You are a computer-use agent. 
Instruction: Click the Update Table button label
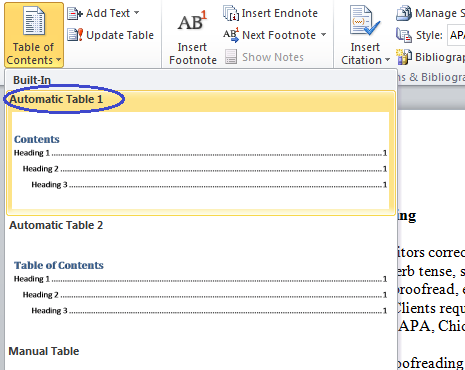pyautogui.click(x=120, y=35)
